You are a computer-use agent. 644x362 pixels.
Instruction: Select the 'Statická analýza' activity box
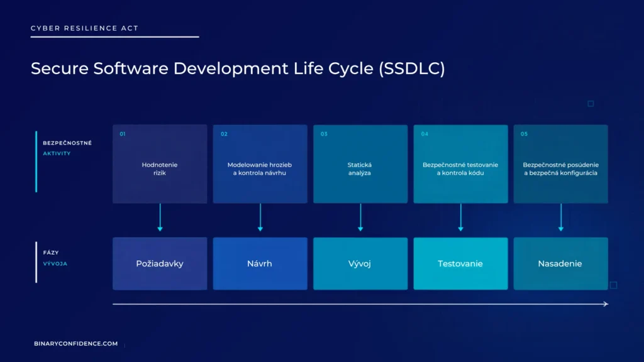tap(360, 164)
